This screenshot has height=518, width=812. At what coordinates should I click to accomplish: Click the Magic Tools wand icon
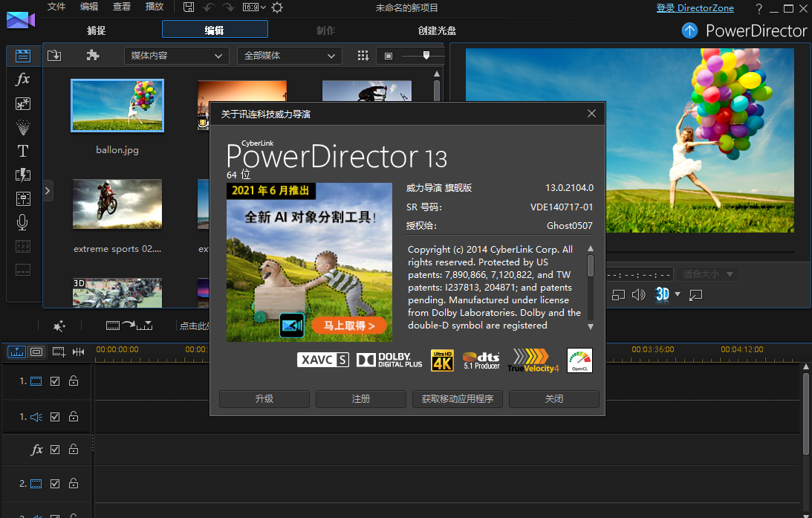59,326
